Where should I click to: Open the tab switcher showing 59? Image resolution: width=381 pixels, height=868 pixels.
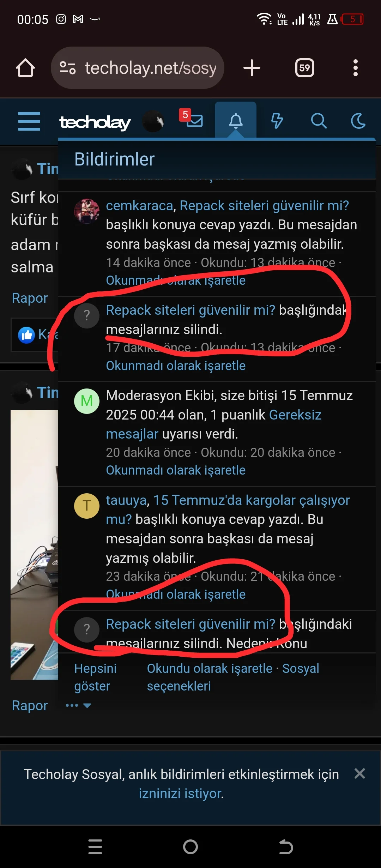pyautogui.click(x=305, y=68)
